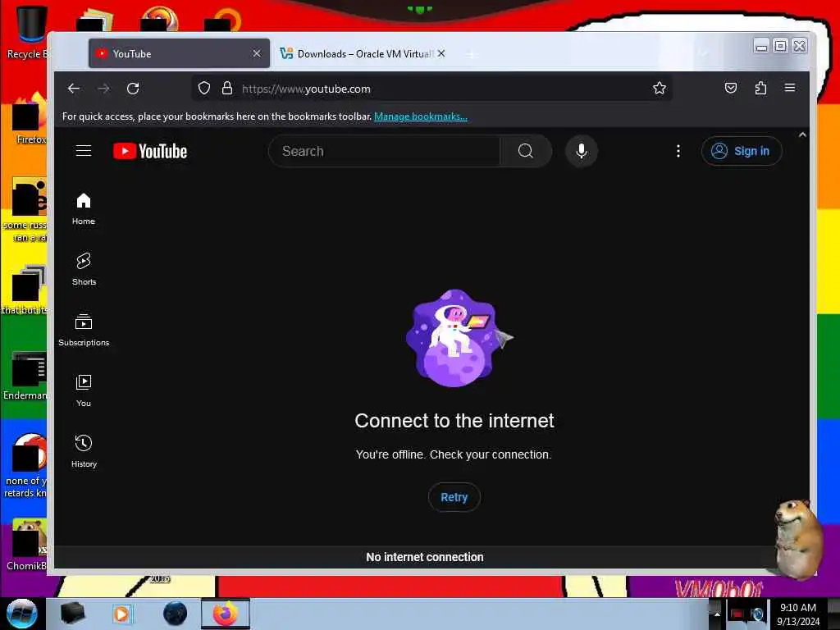Open media player from the taskbar

click(122, 614)
